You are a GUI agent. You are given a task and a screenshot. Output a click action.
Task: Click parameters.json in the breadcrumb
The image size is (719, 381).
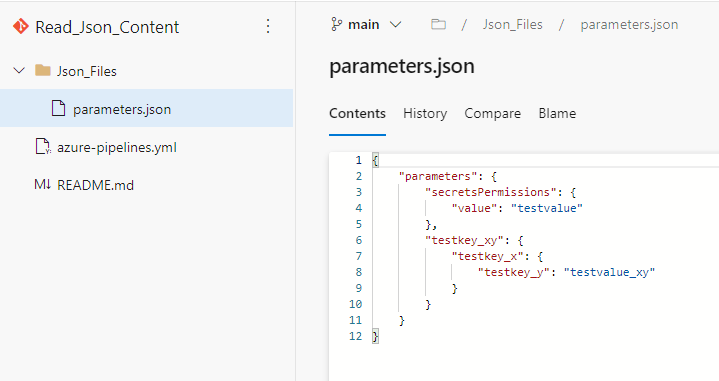coord(629,24)
